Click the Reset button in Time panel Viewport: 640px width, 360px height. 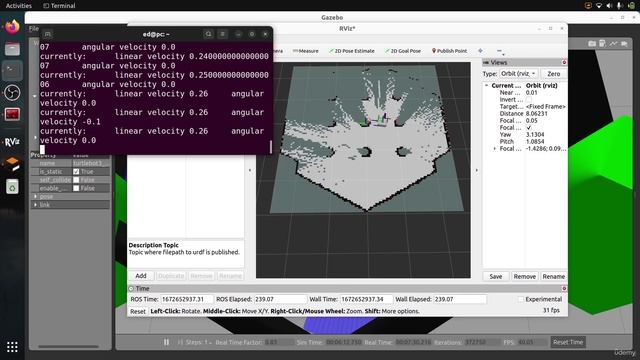point(138,311)
